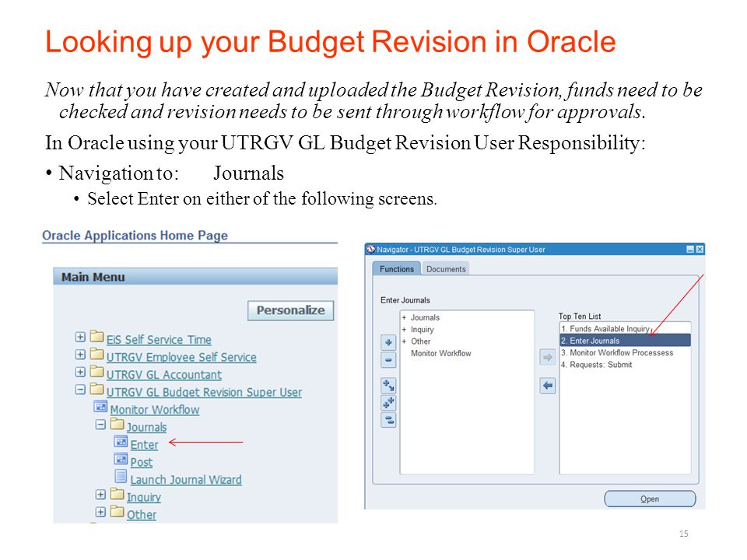Click the Other link in Main Menu
747x560 pixels.
click(x=142, y=515)
